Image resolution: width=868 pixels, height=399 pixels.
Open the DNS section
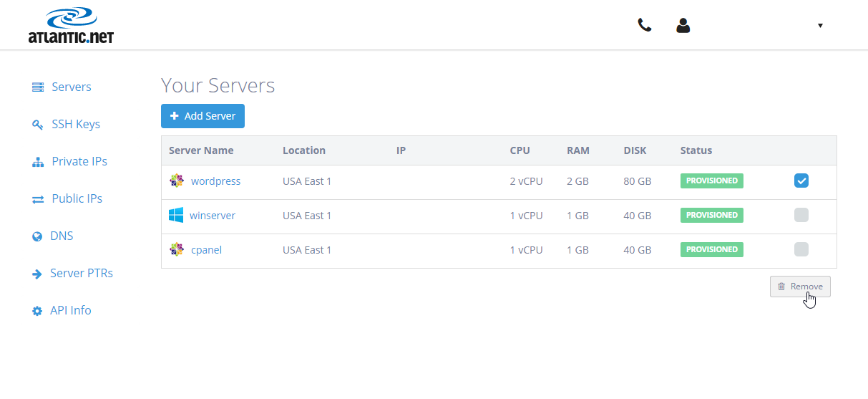click(x=62, y=236)
